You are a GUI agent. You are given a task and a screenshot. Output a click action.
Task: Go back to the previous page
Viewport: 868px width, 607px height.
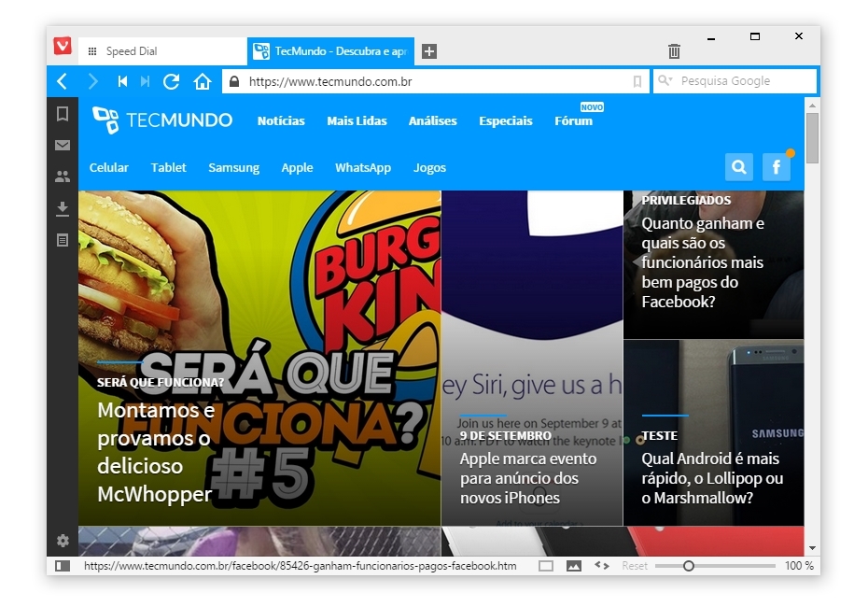(x=62, y=81)
